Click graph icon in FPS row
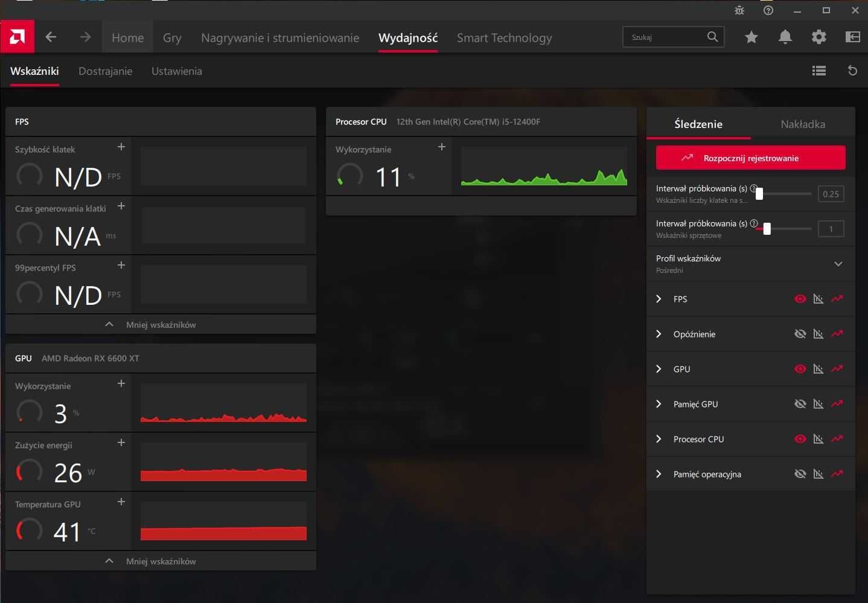Viewport: 868px width, 603px height. [x=819, y=299]
